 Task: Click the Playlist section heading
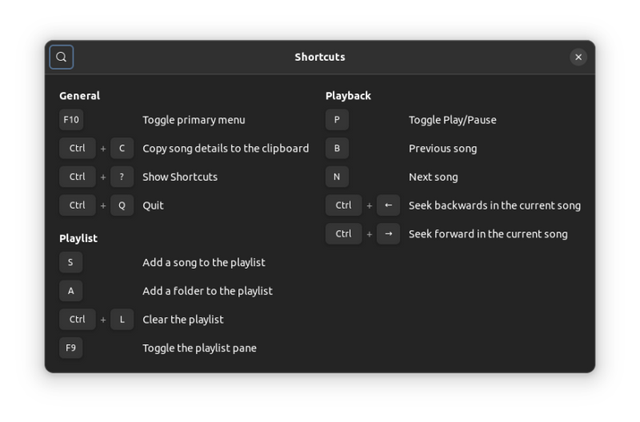coord(78,238)
